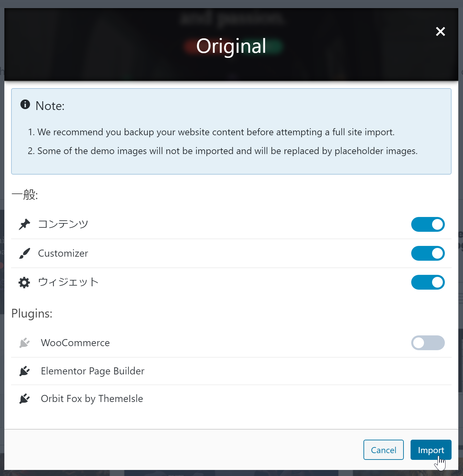Click the Original title heading
The image size is (463, 476).
[231, 46]
